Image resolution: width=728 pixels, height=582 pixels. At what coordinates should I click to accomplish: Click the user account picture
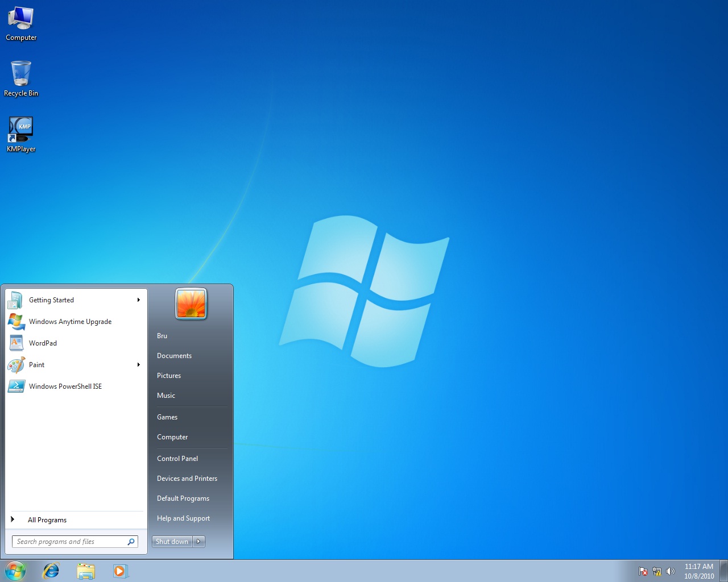(191, 304)
